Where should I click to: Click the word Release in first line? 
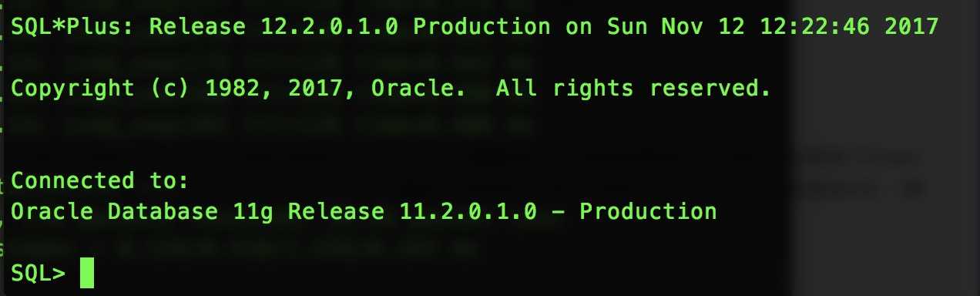click(x=198, y=27)
